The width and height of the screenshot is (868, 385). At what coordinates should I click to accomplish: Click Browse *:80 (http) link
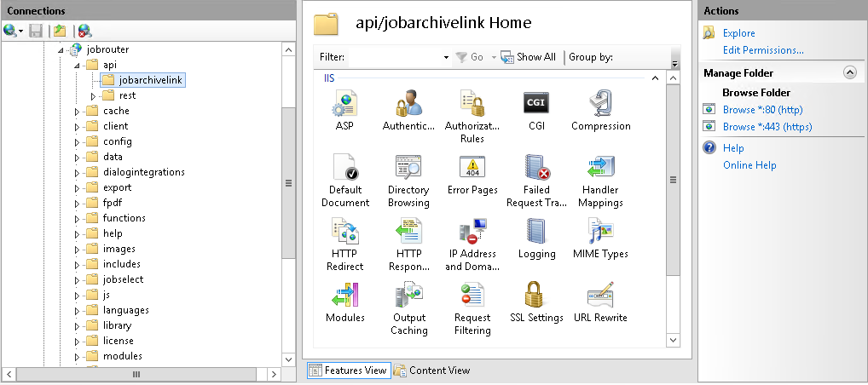click(x=763, y=110)
